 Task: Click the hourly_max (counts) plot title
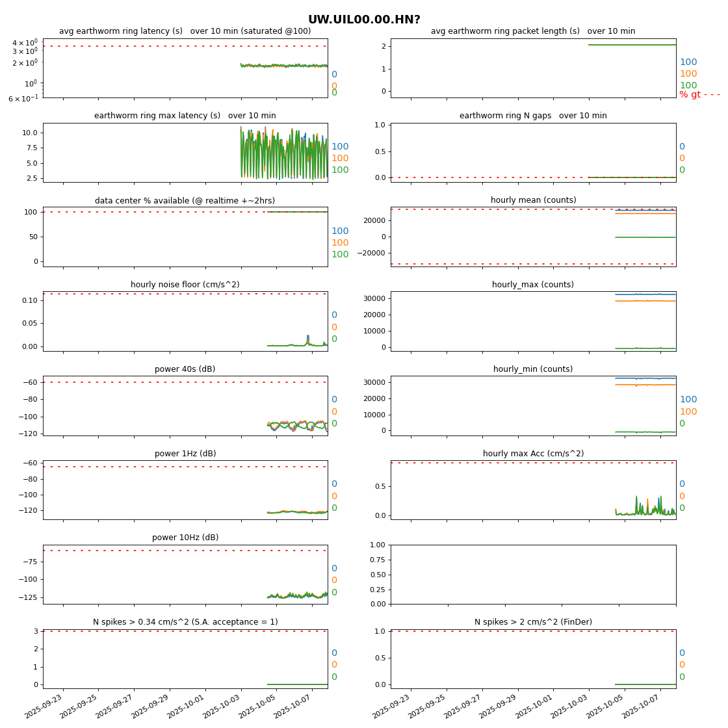click(533, 285)
